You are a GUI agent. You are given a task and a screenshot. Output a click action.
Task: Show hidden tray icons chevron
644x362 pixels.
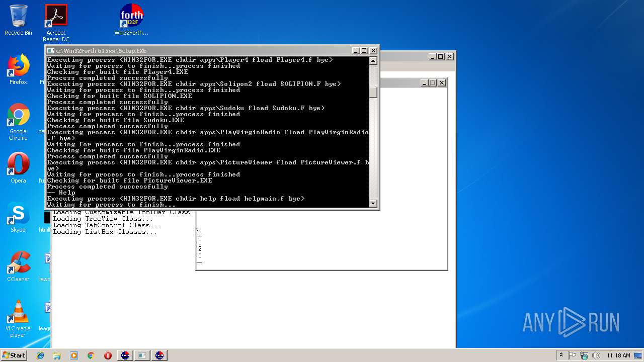point(561,355)
